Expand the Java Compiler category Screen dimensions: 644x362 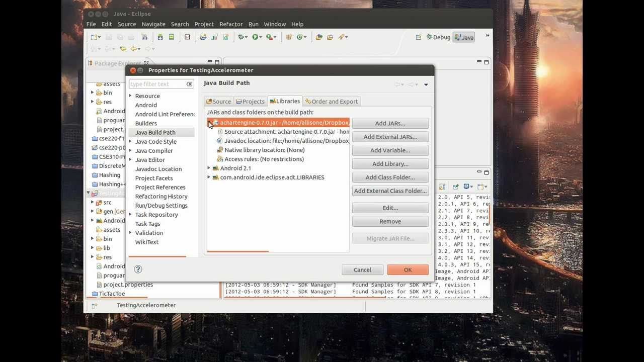point(130,151)
